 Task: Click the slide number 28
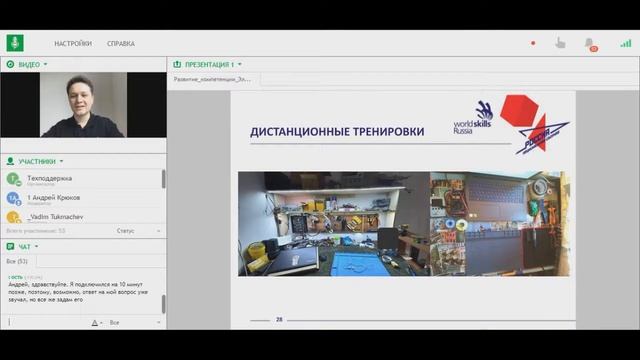[x=279, y=320]
